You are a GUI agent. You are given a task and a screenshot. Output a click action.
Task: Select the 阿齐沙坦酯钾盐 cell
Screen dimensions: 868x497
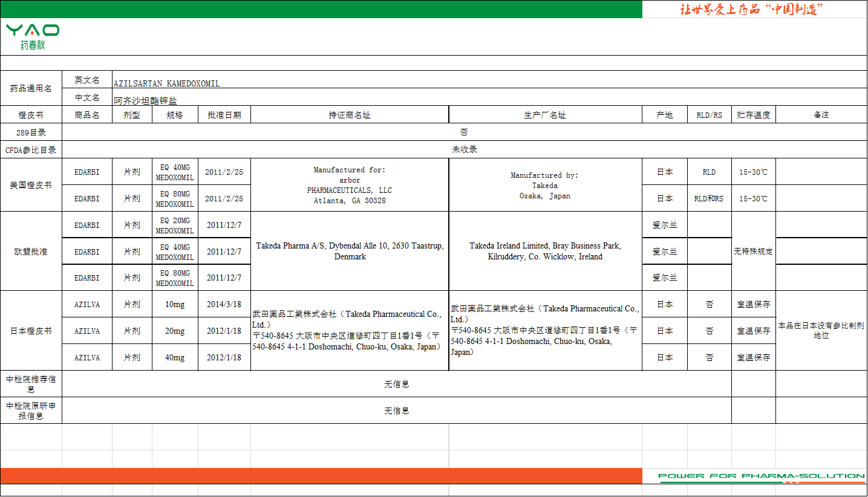[489, 97]
